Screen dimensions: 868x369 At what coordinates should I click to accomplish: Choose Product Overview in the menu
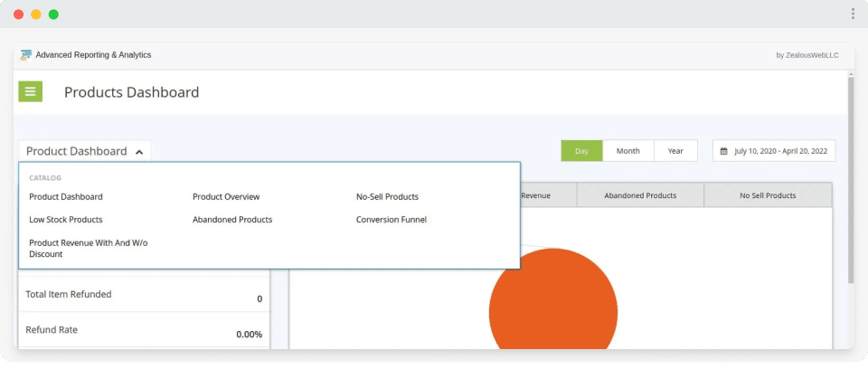226,196
